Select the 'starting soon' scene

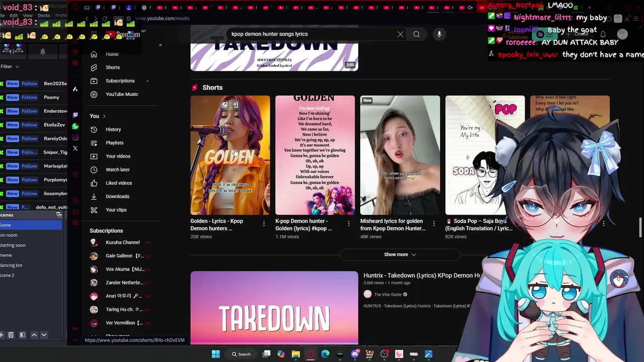[x=31, y=245]
